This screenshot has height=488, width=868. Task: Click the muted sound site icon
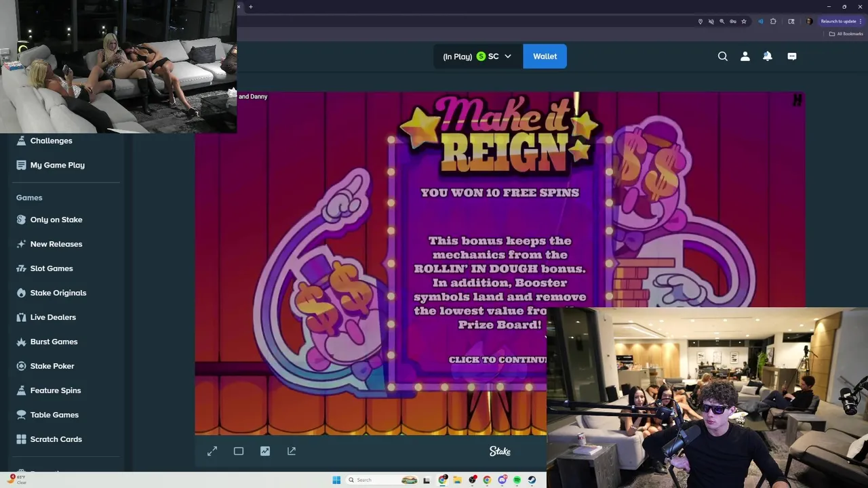711,21
